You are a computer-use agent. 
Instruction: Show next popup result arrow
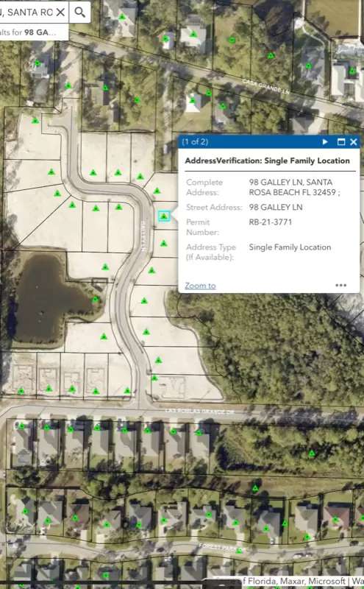[325, 141]
